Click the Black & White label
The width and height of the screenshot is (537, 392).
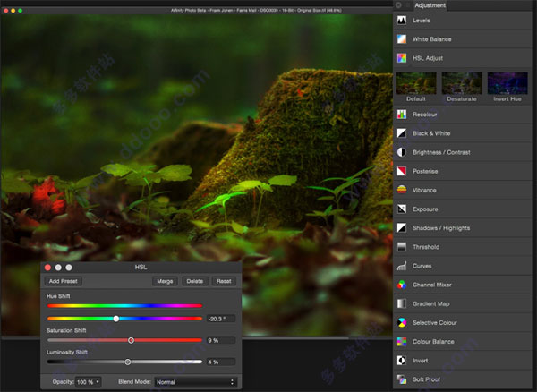click(431, 133)
